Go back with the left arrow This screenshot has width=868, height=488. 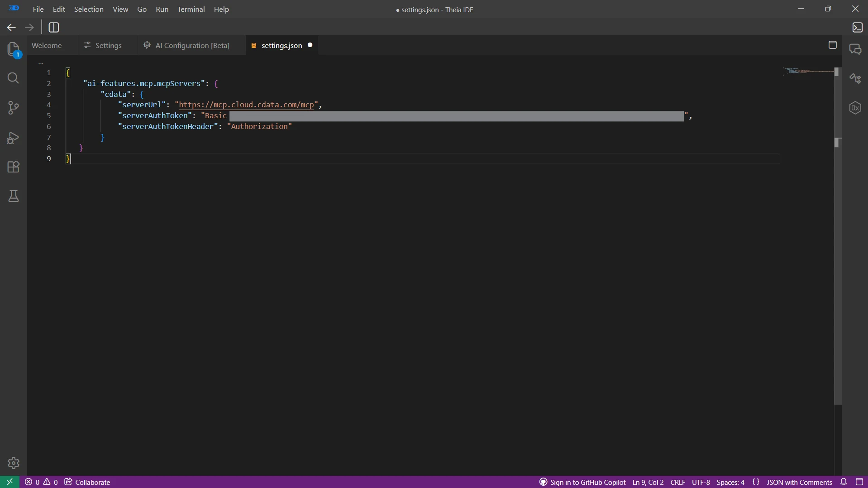pos(11,28)
